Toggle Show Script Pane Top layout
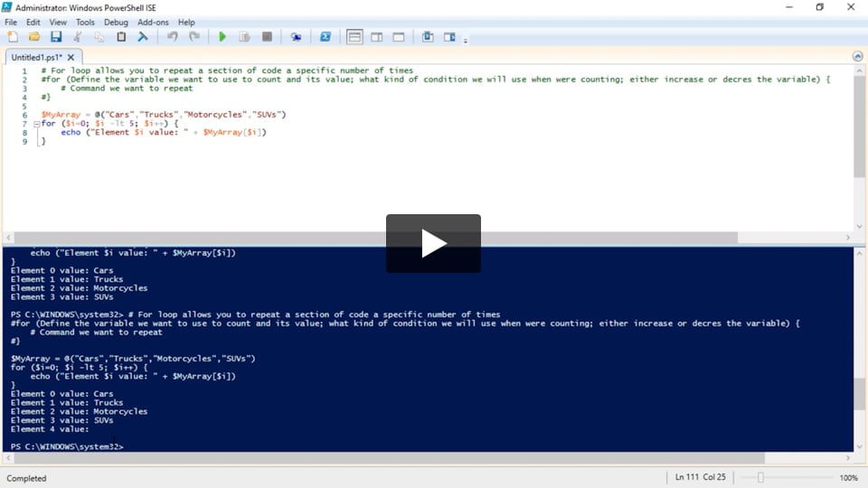Screen dimensions: 868x488 tap(354, 37)
